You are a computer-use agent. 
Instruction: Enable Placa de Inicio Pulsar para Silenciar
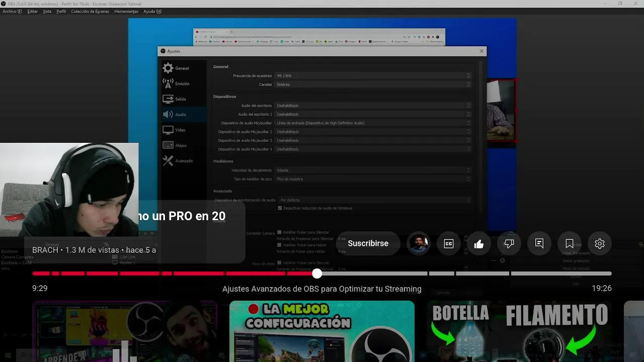click(280, 262)
